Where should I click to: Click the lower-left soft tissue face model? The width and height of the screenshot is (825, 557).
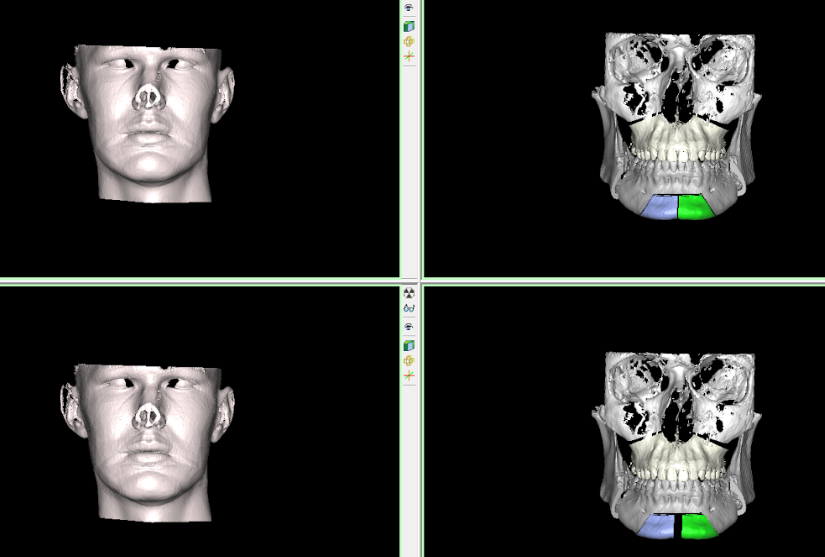pos(147,443)
